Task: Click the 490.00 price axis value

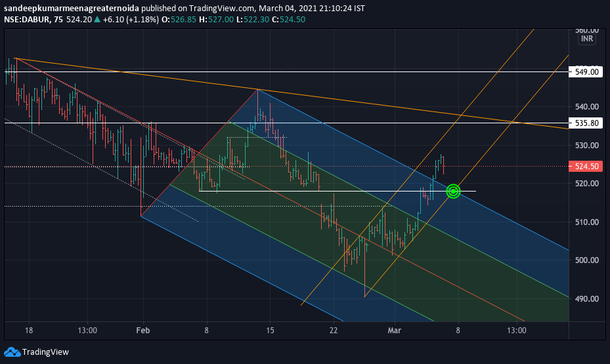Action: click(586, 298)
